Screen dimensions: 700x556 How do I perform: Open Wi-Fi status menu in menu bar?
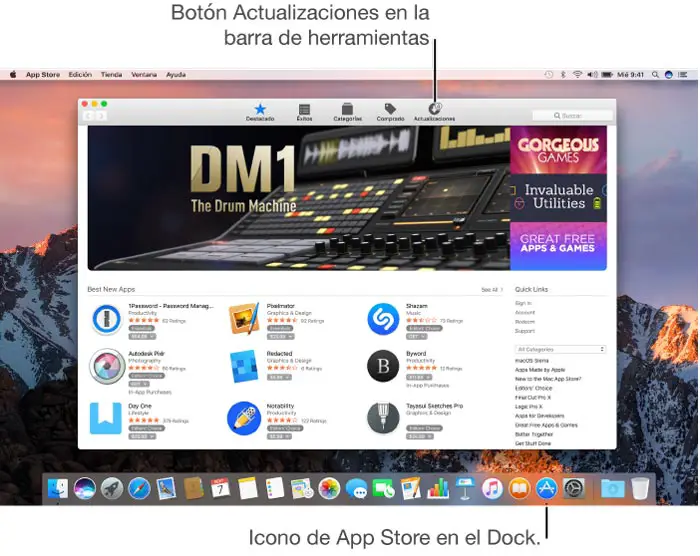click(577, 75)
